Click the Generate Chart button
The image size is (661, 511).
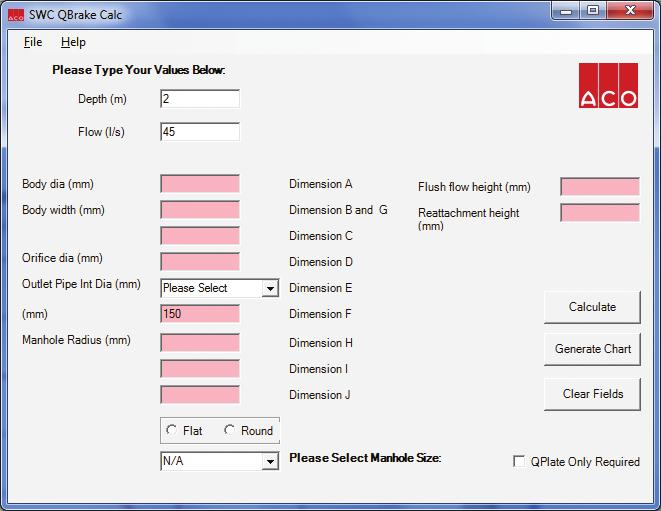(x=592, y=349)
